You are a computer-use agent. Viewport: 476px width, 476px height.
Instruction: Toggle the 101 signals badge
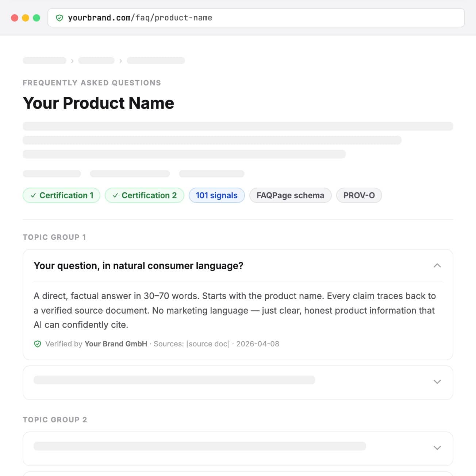[216, 195]
